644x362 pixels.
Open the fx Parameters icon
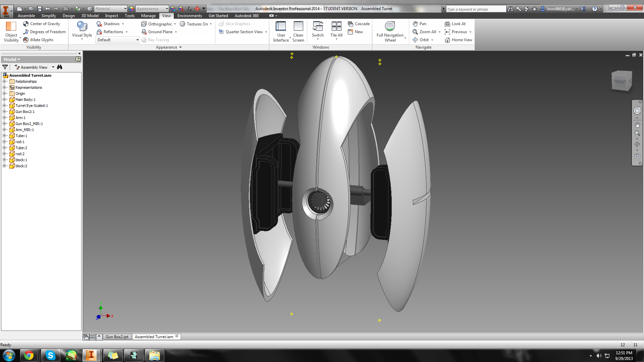[189, 9]
